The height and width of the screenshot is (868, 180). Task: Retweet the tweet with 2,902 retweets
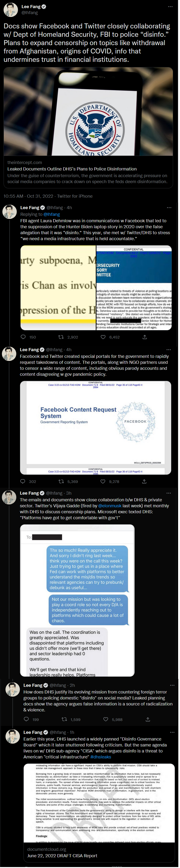(61, 337)
